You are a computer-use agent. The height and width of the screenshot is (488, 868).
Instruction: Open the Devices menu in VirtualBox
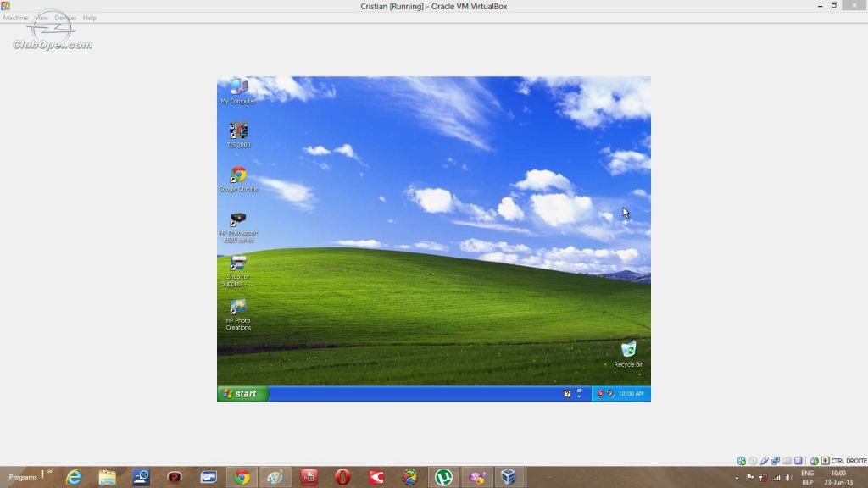(x=65, y=18)
